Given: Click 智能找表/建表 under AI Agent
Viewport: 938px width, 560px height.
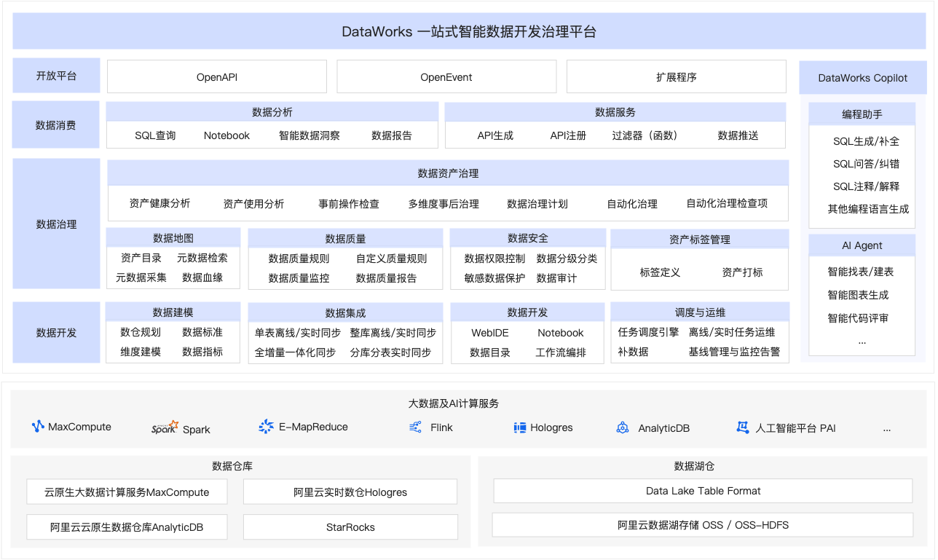Looking at the screenshot, I should 860,272.
